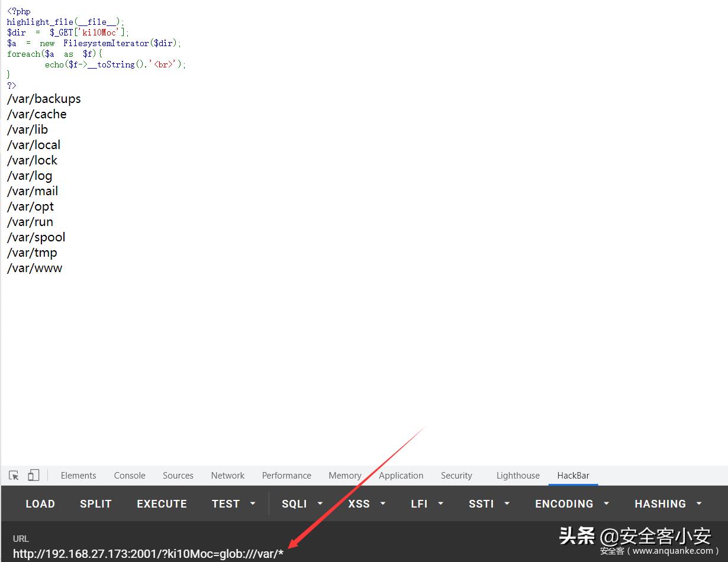Switch to the Console tab
The image size is (728, 562).
point(130,476)
